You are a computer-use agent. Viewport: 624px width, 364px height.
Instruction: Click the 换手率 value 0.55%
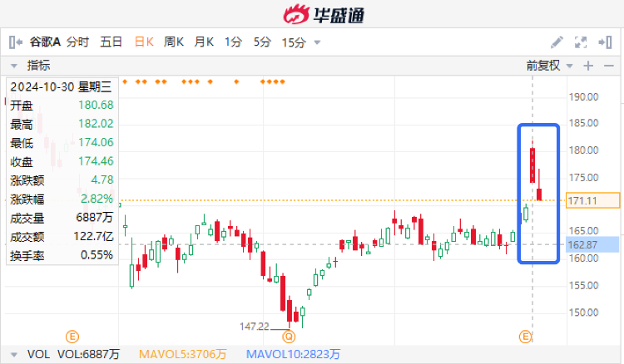(97, 255)
